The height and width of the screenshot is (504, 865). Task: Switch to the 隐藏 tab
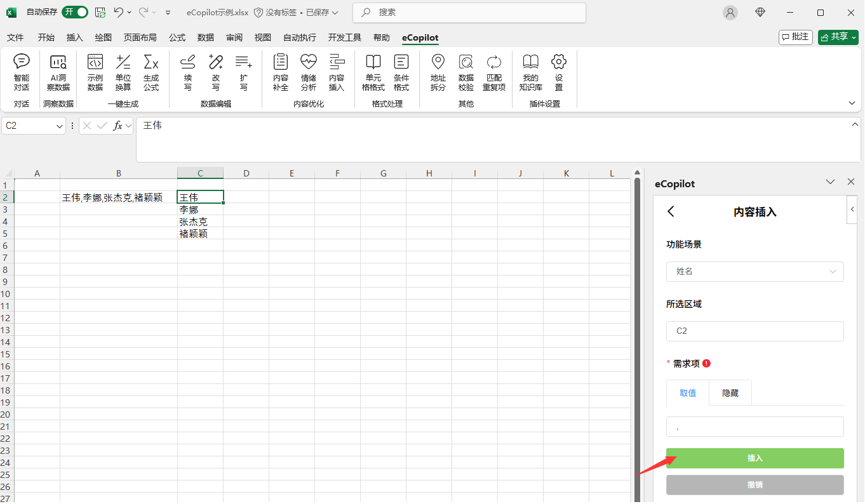pyautogui.click(x=730, y=393)
